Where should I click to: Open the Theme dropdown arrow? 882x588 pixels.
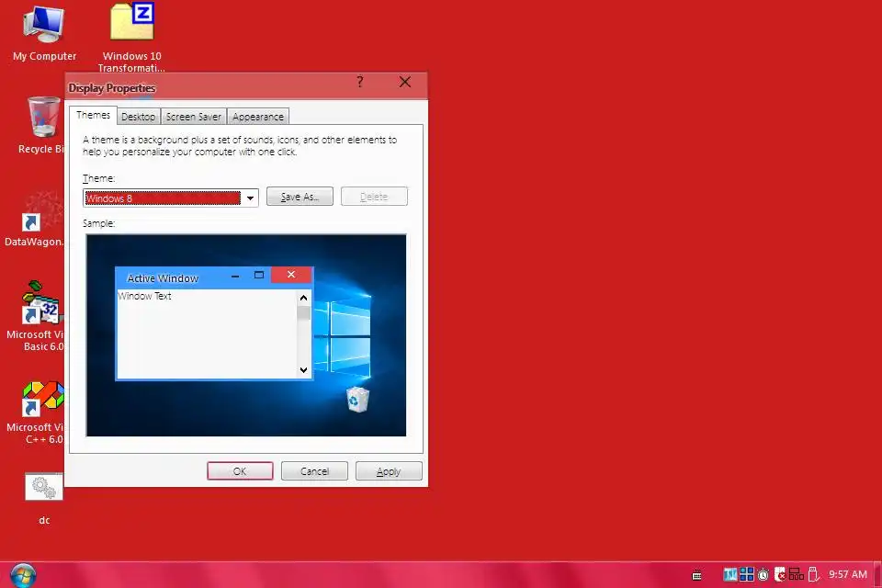[x=250, y=198]
